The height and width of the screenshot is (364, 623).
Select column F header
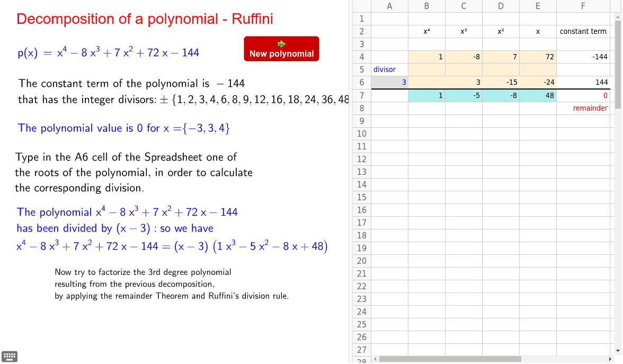pyautogui.click(x=583, y=6)
